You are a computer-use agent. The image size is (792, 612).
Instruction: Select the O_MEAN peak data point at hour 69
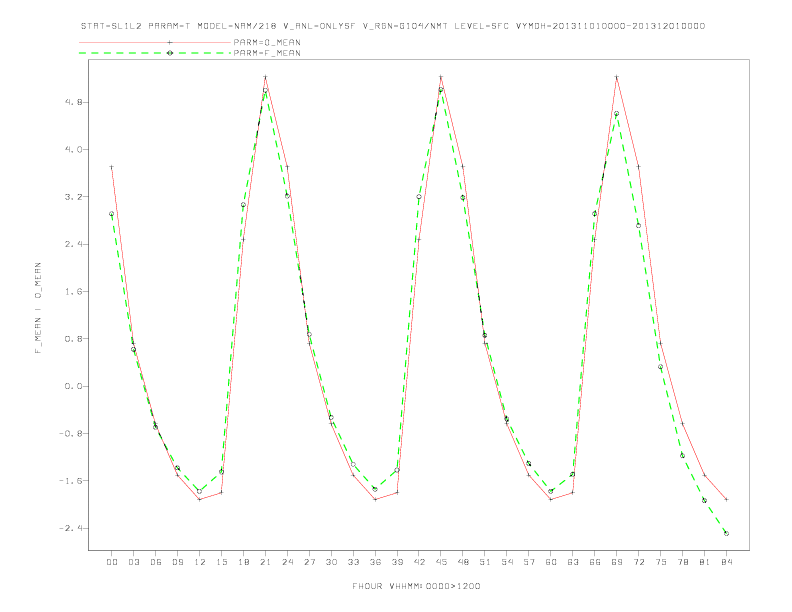(617, 77)
